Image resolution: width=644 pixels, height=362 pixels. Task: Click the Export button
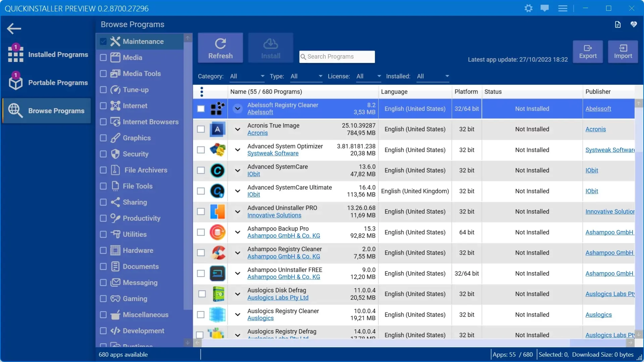tap(588, 52)
